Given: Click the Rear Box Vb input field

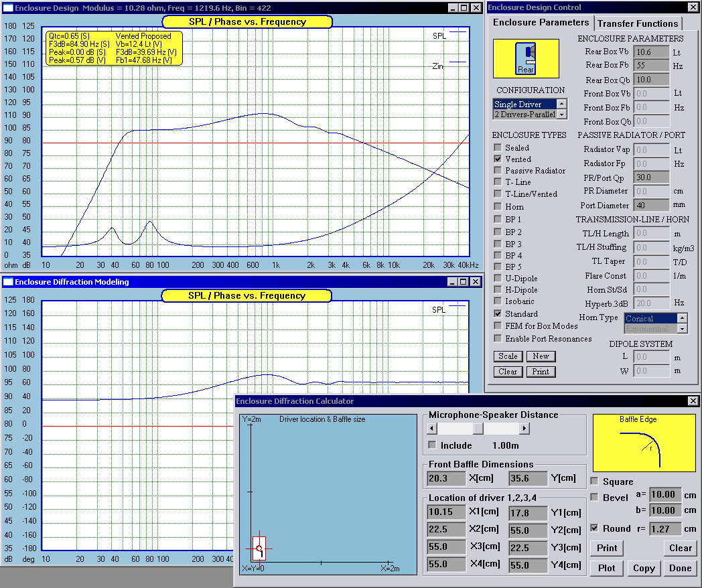Looking at the screenshot, I should click(x=651, y=52).
